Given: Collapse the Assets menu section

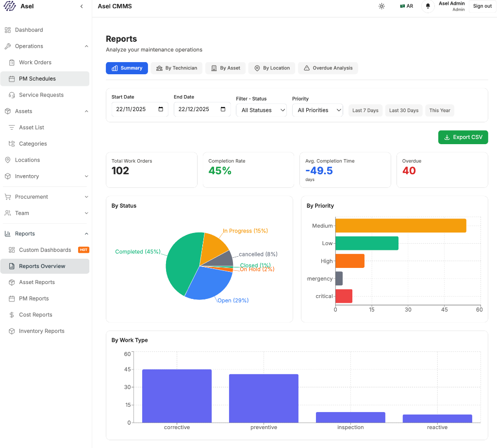Looking at the screenshot, I should 86,111.
